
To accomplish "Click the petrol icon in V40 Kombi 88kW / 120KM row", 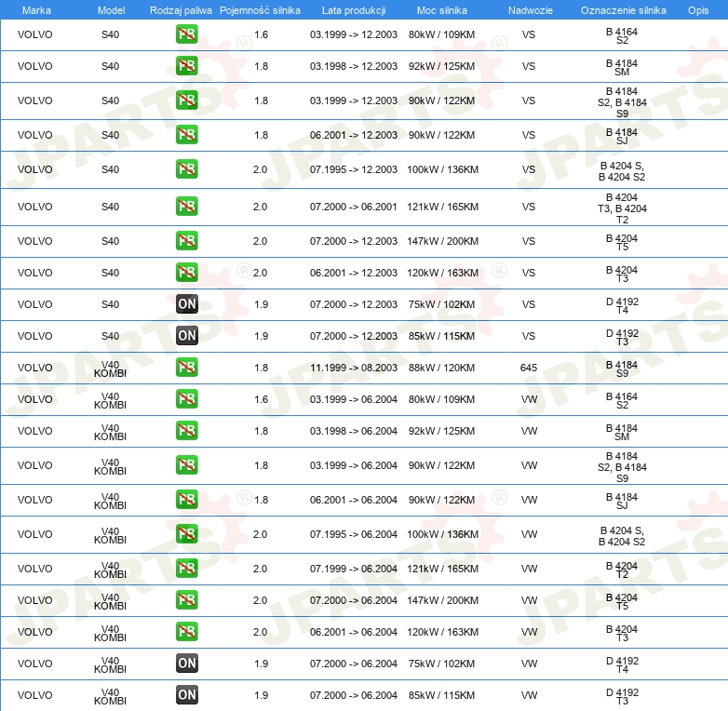I will 186,367.
